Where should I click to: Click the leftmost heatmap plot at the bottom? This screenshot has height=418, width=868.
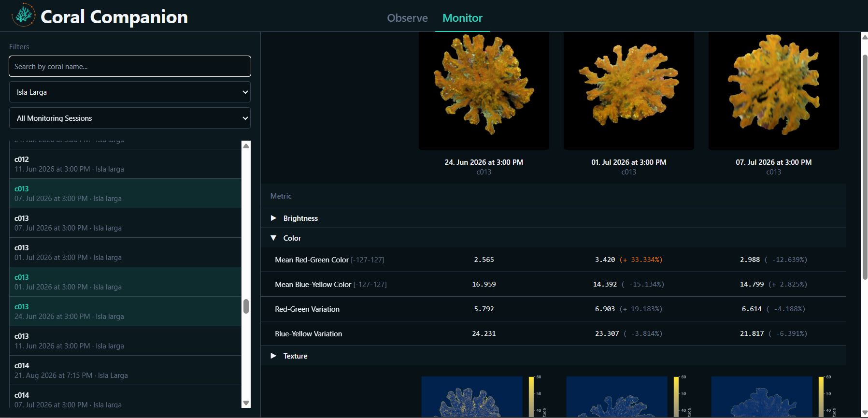[x=472, y=397]
